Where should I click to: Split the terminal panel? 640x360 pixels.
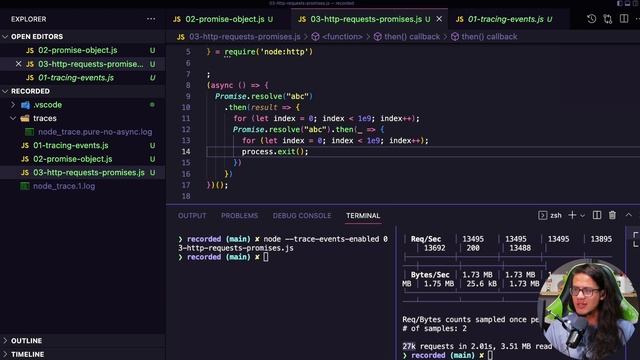[597, 215]
